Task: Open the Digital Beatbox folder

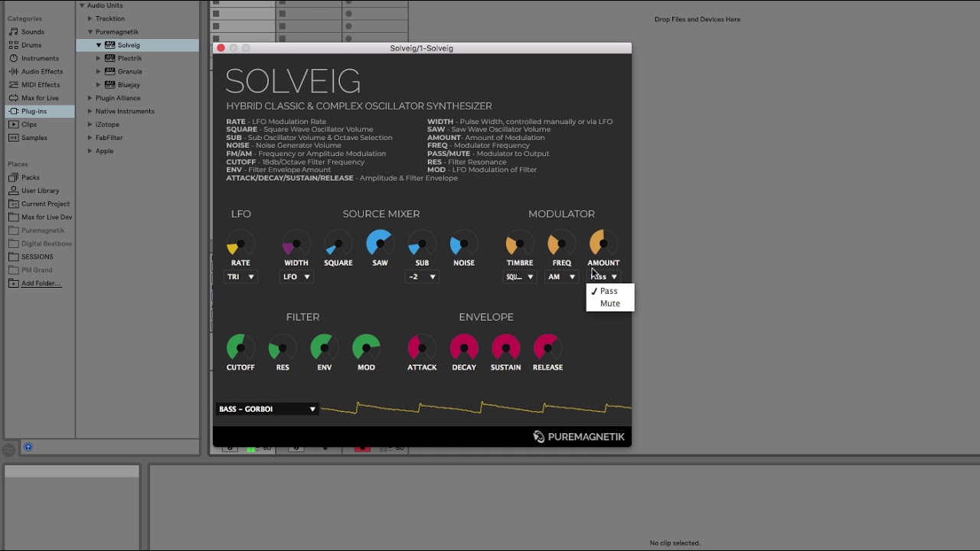Action: point(47,243)
